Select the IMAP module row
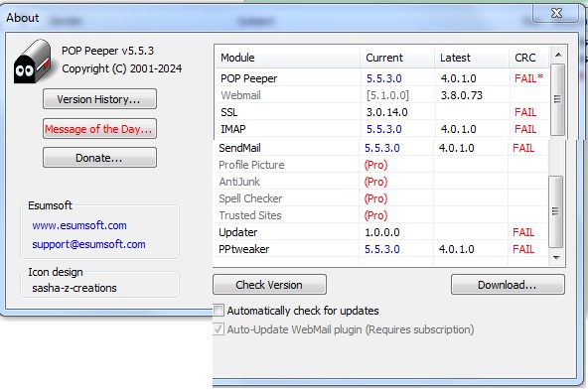Image resolution: width=588 pixels, height=390 pixels. (x=382, y=128)
